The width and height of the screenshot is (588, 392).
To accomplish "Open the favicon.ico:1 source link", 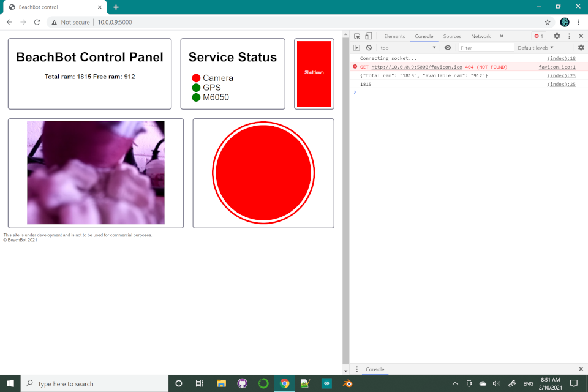I will [x=557, y=67].
